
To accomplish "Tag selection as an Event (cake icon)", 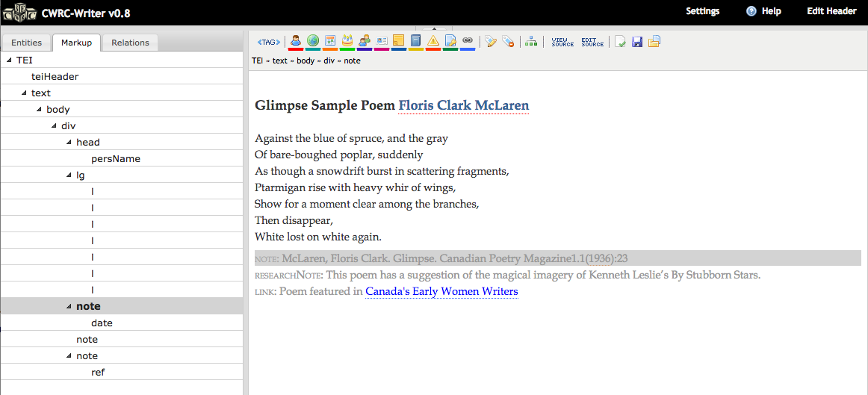I will tap(347, 41).
